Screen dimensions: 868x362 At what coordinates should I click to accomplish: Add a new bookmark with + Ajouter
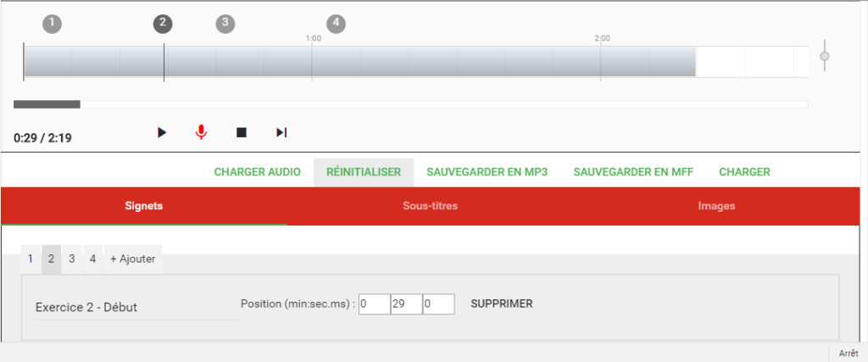click(133, 259)
